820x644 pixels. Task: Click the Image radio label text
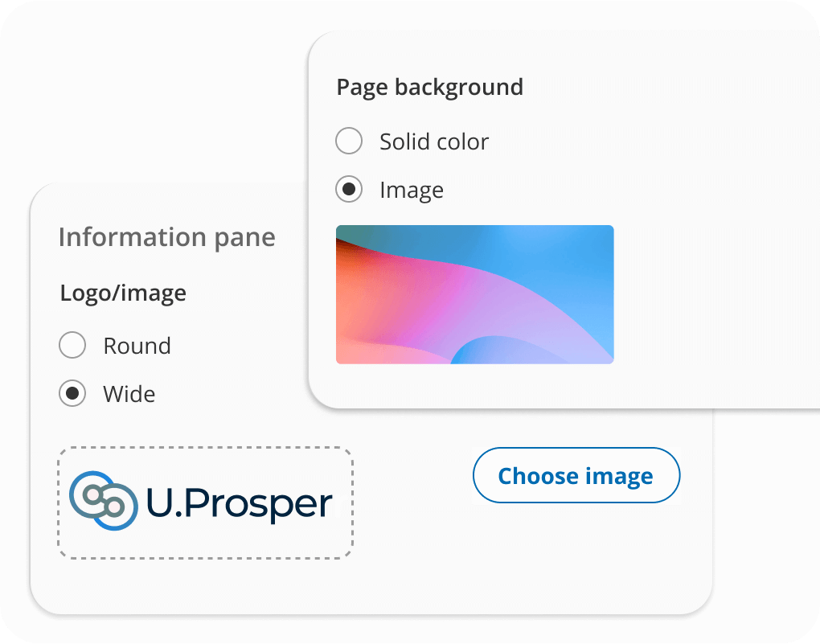tap(411, 190)
